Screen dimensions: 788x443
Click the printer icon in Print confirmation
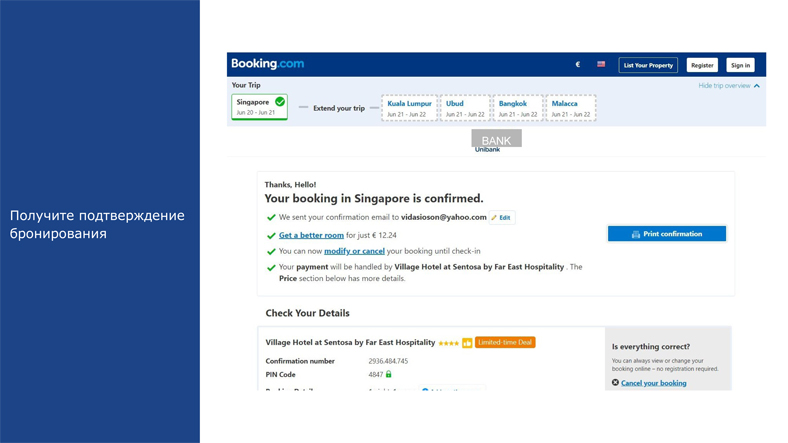pyautogui.click(x=636, y=234)
